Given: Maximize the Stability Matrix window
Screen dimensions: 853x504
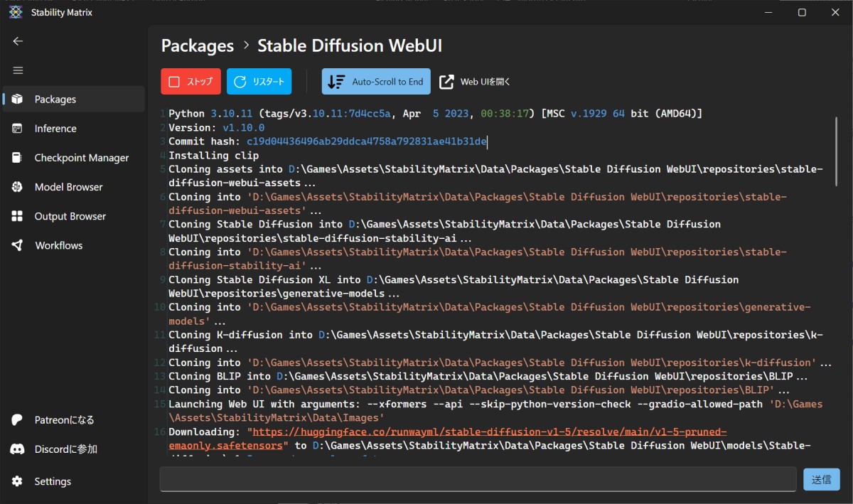Looking at the screenshot, I should 802,12.
